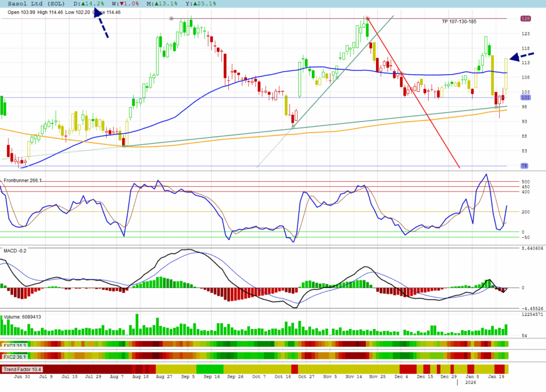Screen dimensions: 546x392
Task: Open the FXC2 36.1 indicator label
Action: click(15, 357)
